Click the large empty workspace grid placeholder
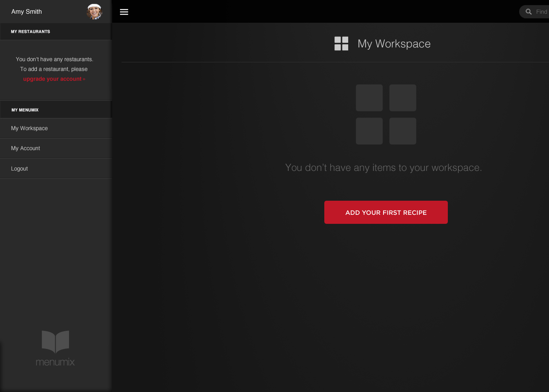 coord(386,114)
